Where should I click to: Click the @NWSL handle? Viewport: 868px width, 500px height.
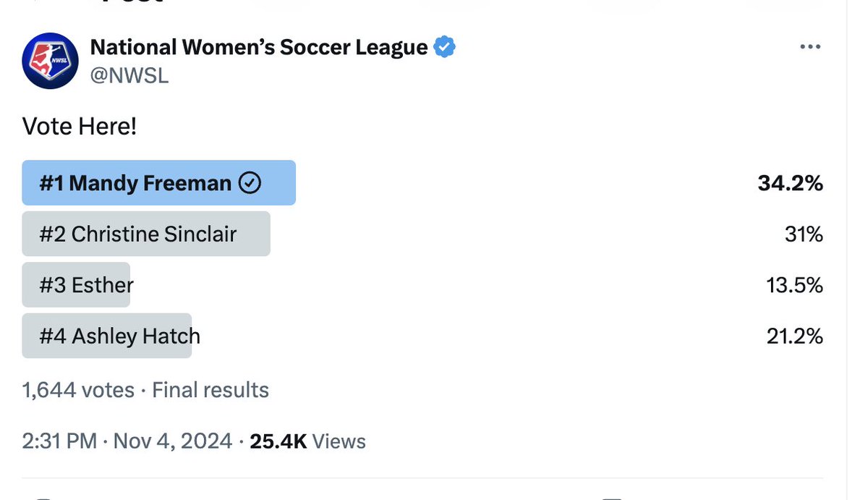point(129,75)
